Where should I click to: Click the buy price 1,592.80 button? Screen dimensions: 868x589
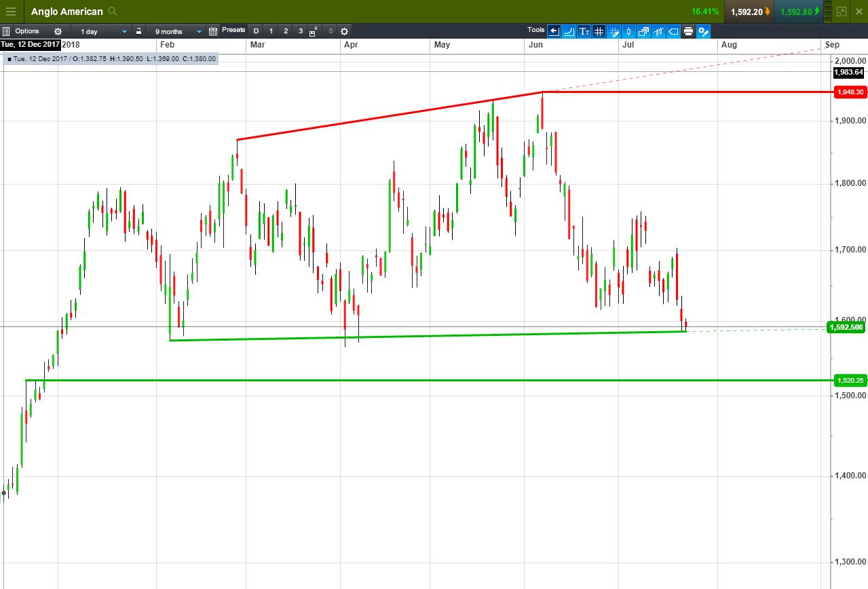(799, 12)
